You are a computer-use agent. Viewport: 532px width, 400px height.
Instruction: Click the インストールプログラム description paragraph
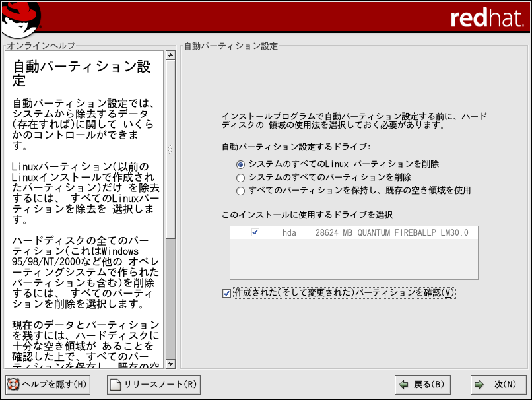click(x=354, y=120)
